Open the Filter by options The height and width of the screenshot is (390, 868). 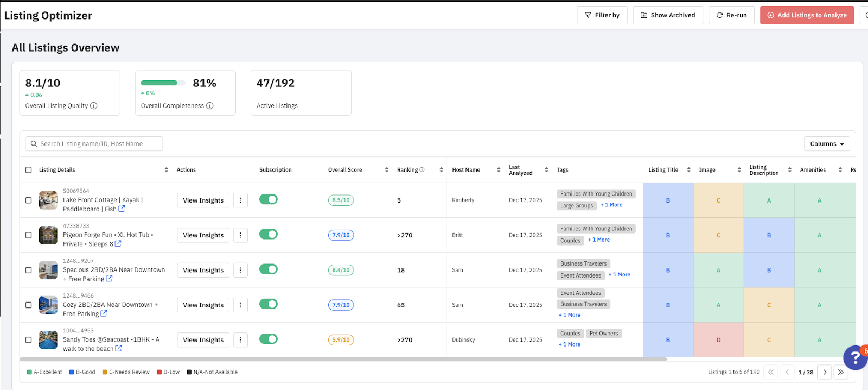(x=602, y=15)
